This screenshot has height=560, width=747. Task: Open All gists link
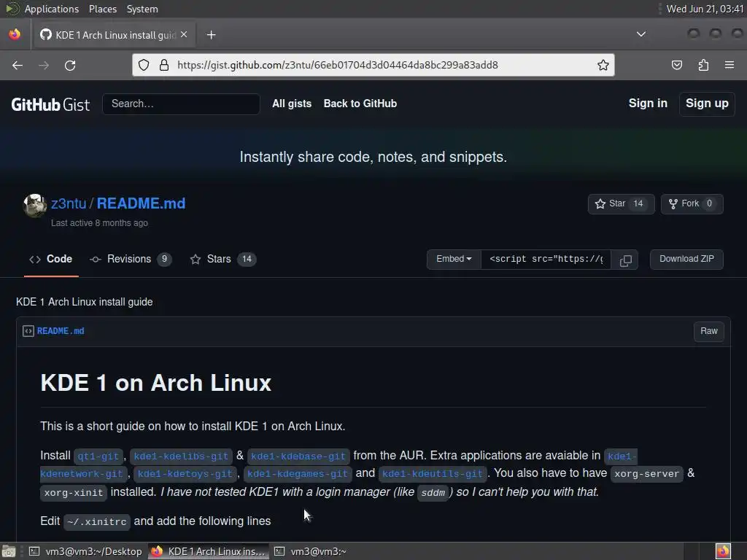pos(292,104)
